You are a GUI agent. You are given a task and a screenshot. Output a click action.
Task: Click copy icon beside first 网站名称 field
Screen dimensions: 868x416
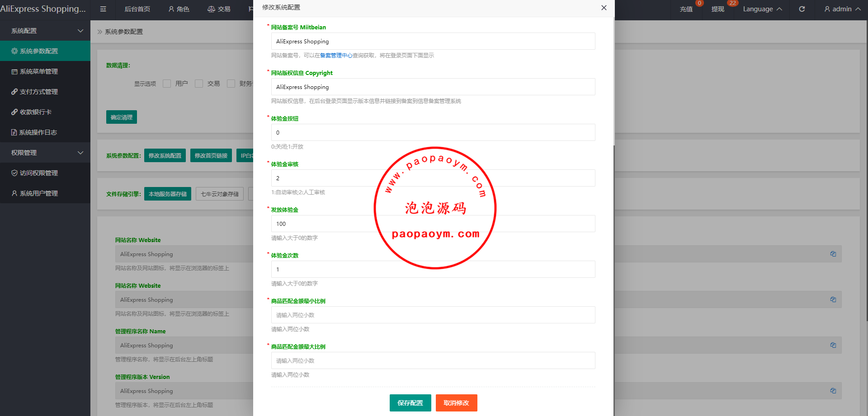(x=833, y=254)
